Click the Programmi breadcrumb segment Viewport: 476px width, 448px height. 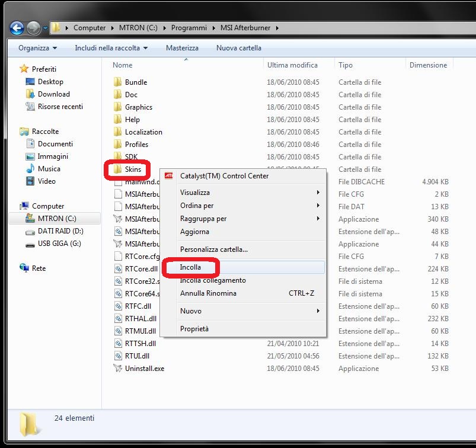[x=189, y=28]
